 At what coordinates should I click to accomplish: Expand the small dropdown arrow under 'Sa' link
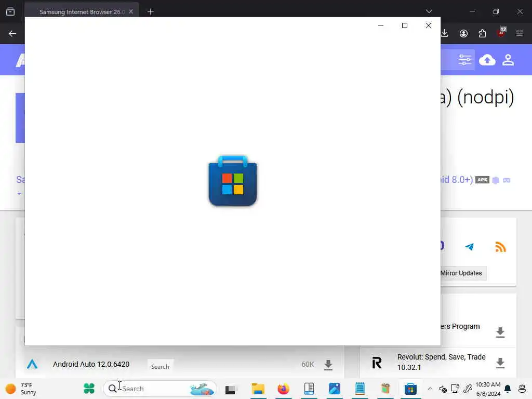coord(19,194)
